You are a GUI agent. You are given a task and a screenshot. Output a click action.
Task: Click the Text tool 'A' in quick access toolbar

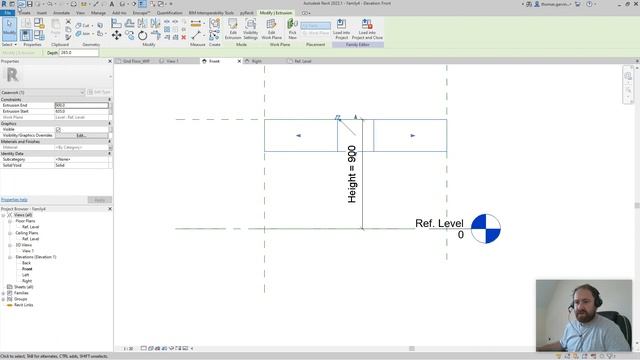click(112, 4)
